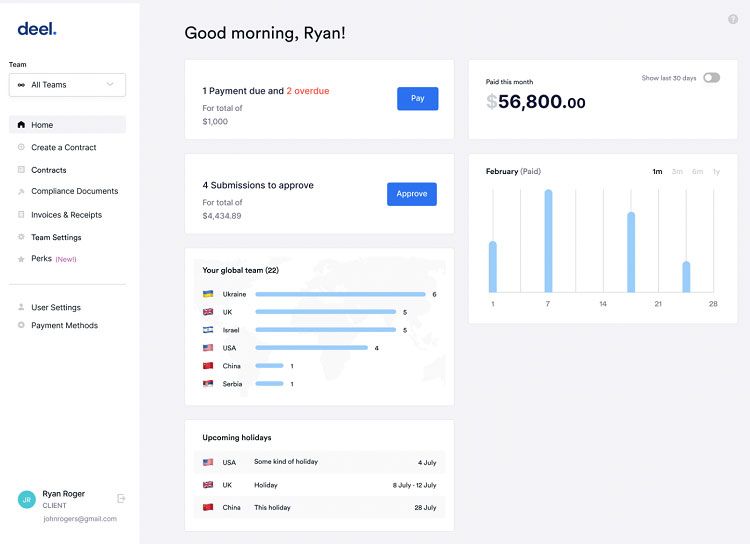The width and height of the screenshot is (750, 544).
Task: Click the deel logo
Action: (37, 29)
